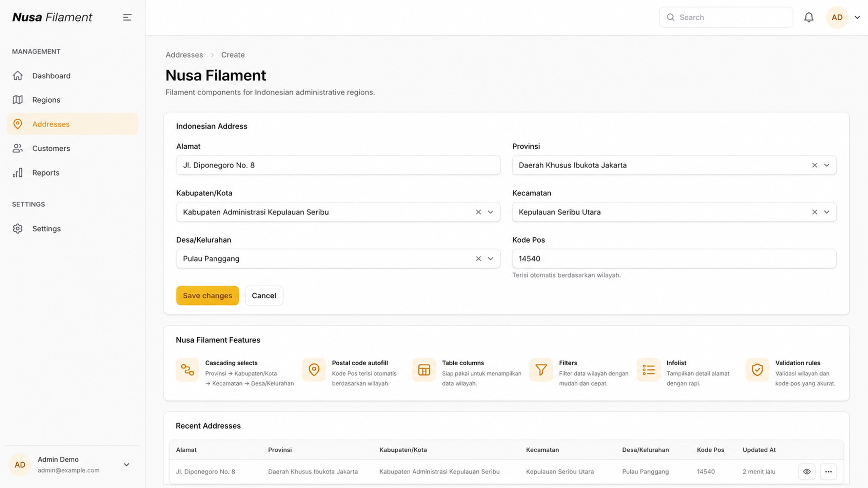Click the search magnifier icon
Screen dimensions: 868x488
[x=670, y=17]
